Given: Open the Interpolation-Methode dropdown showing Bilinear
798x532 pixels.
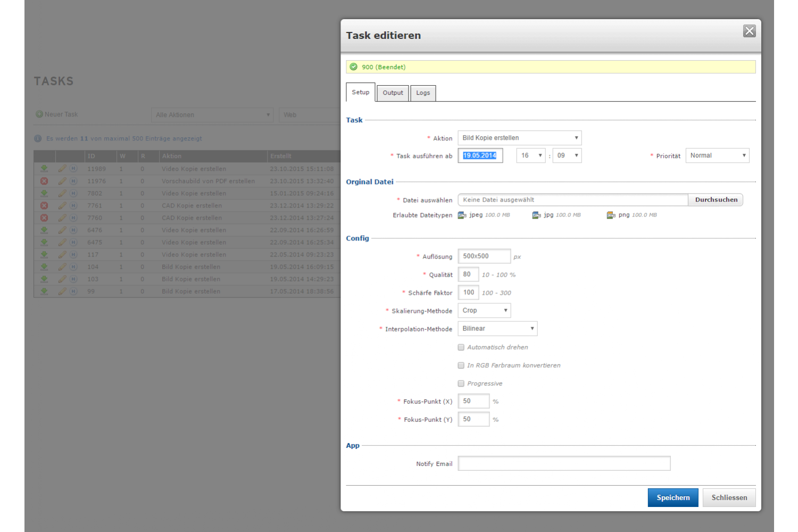Looking at the screenshot, I should [497, 329].
